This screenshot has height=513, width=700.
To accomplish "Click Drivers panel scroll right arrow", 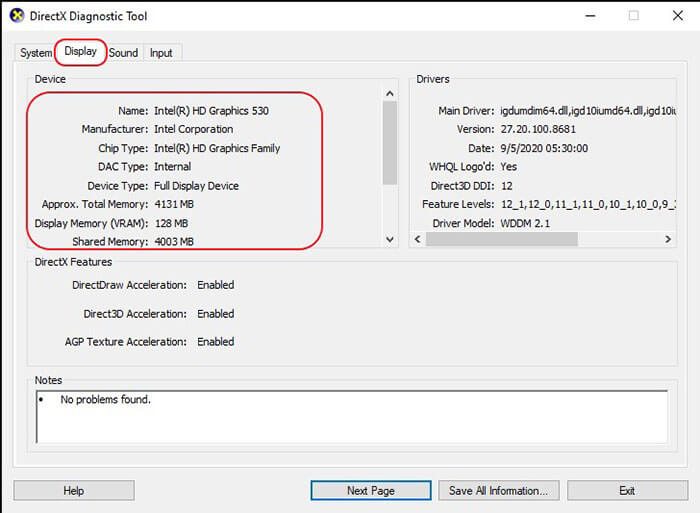I will point(668,239).
